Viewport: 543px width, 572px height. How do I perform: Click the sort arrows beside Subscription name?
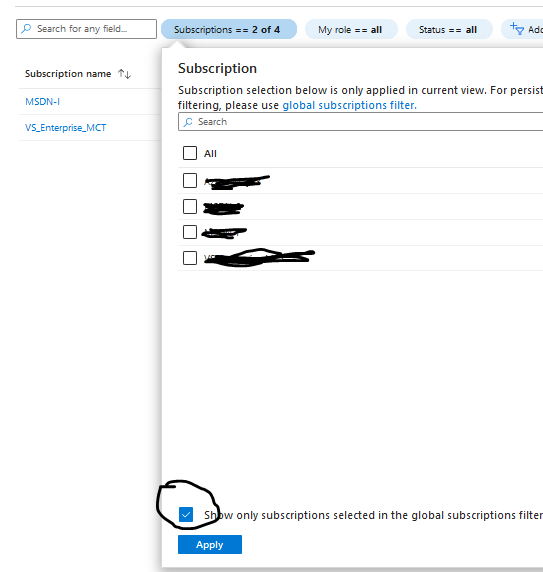pos(124,74)
